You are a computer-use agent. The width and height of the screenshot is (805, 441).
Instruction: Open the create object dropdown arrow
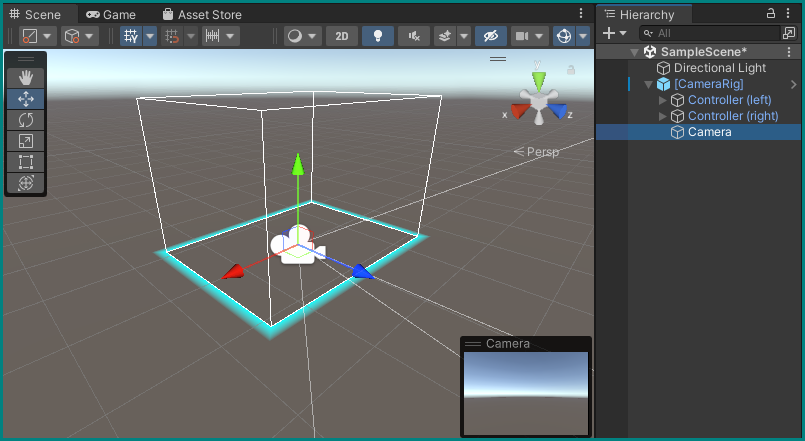click(623, 33)
